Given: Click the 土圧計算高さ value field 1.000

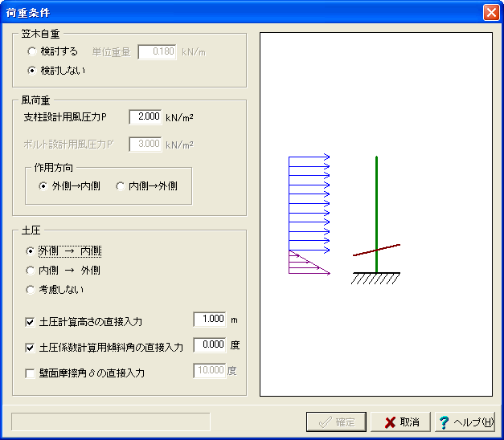Looking at the screenshot, I should pyautogui.click(x=210, y=319).
